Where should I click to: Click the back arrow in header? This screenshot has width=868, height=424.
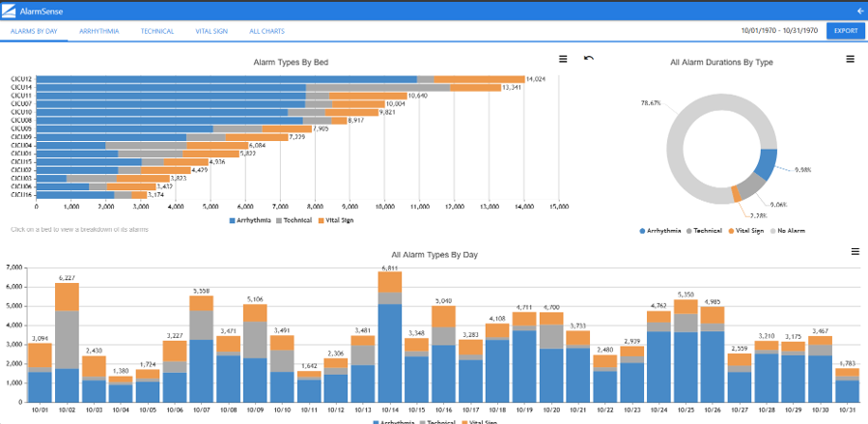coord(860,11)
